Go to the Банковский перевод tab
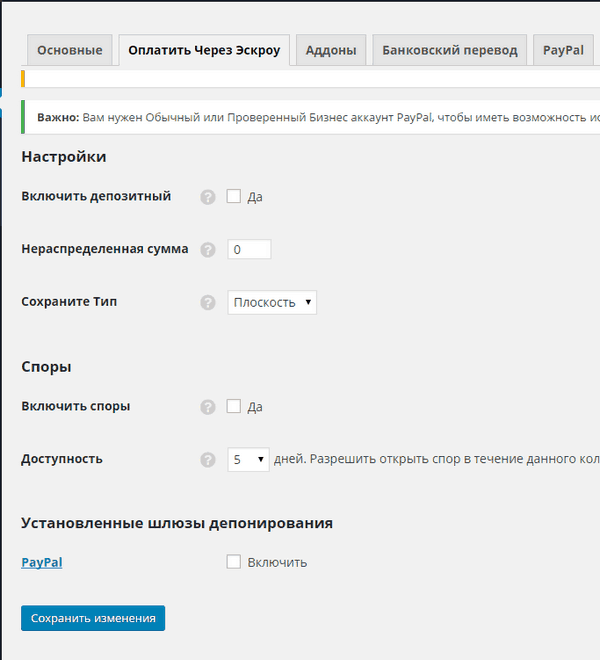This screenshot has width=600, height=660. coord(450,50)
